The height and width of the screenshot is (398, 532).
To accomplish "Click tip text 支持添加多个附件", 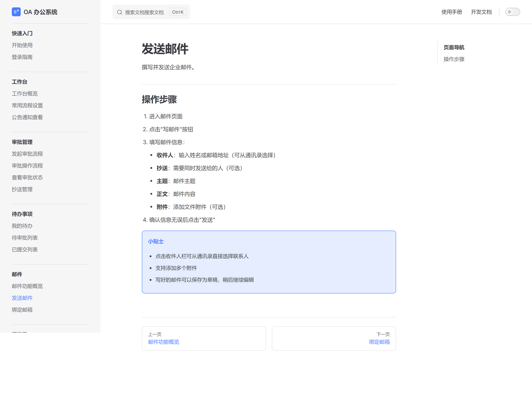I will coord(176,268).
